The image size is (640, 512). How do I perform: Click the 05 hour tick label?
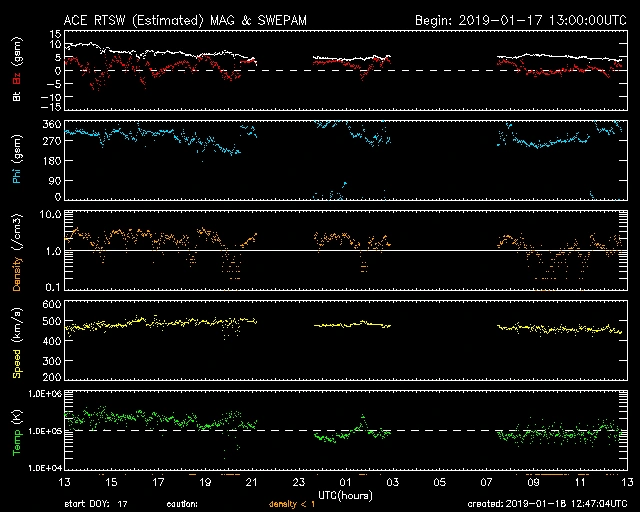[439, 482]
